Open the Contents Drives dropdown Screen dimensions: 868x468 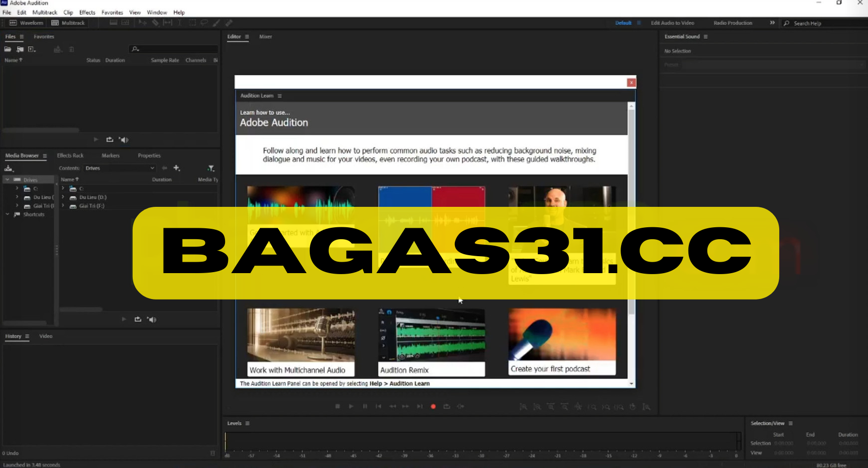pos(120,168)
